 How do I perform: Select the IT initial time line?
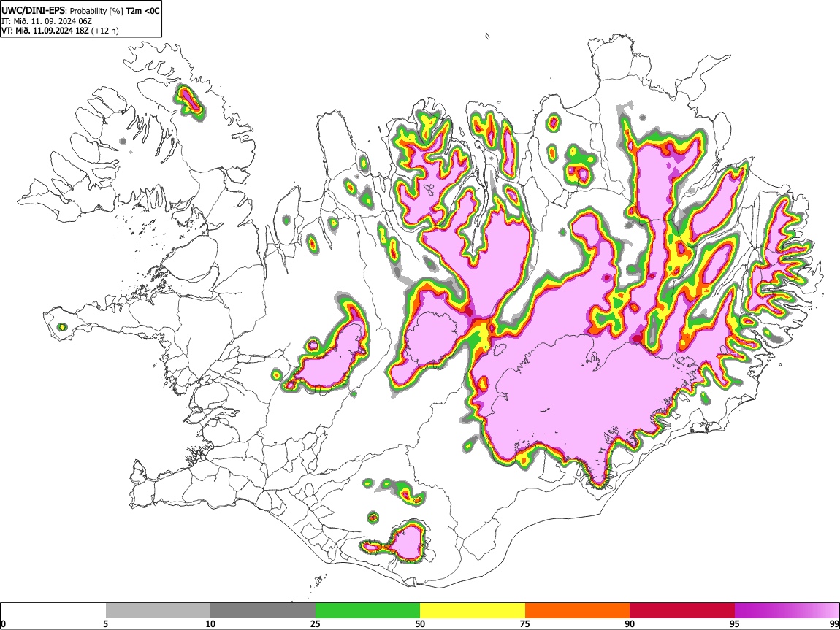coord(47,21)
